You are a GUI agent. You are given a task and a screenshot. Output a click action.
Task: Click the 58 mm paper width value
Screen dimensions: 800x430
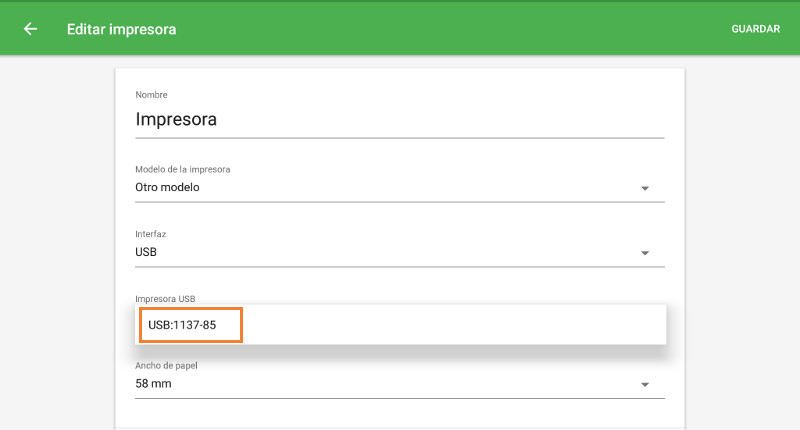[153, 383]
